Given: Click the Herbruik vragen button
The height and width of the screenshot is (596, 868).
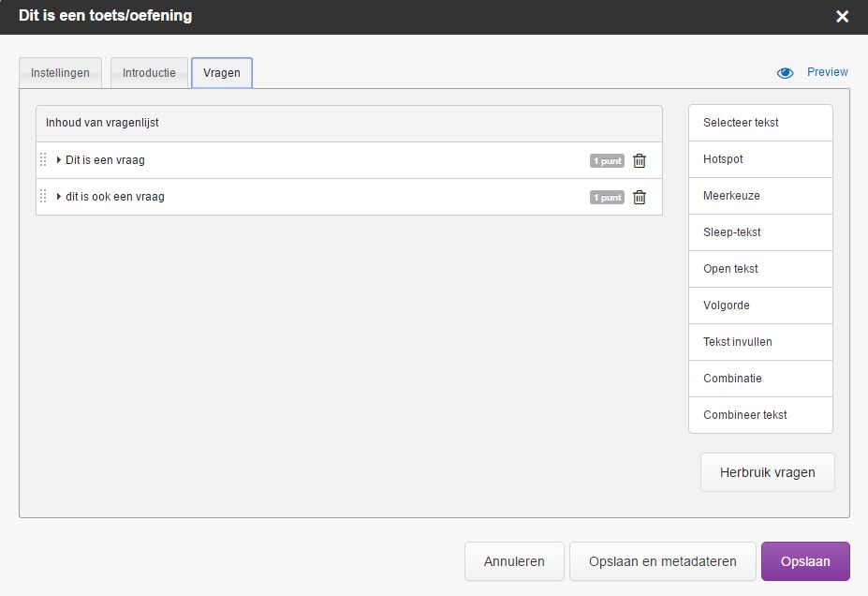Looking at the screenshot, I should tap(767, 472).
